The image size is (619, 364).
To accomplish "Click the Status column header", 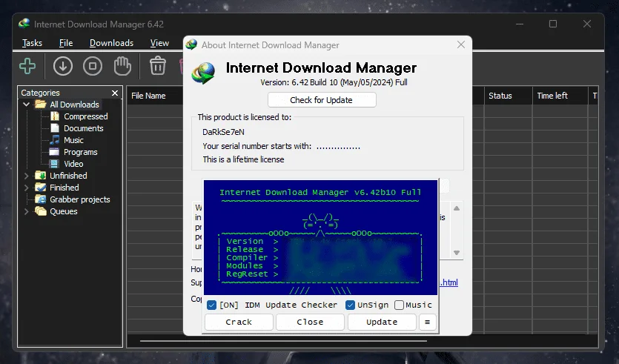I will click(x=500, y=96).
